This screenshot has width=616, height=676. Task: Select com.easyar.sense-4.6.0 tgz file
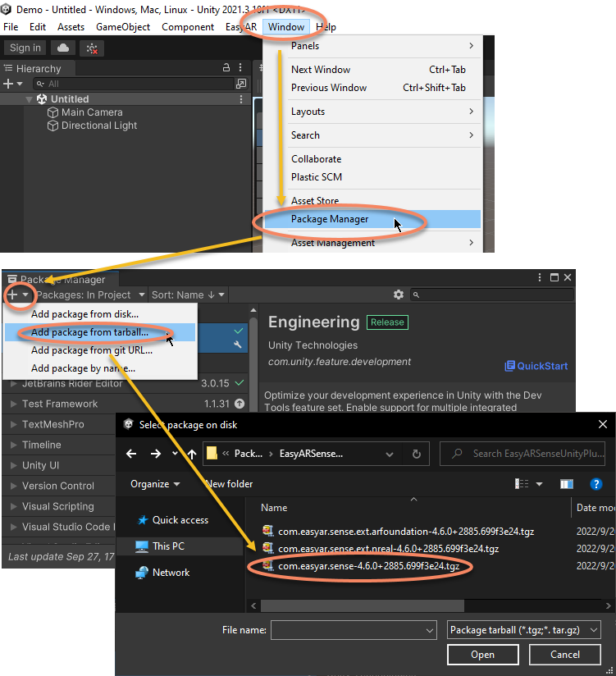click(x=368, y=566)
